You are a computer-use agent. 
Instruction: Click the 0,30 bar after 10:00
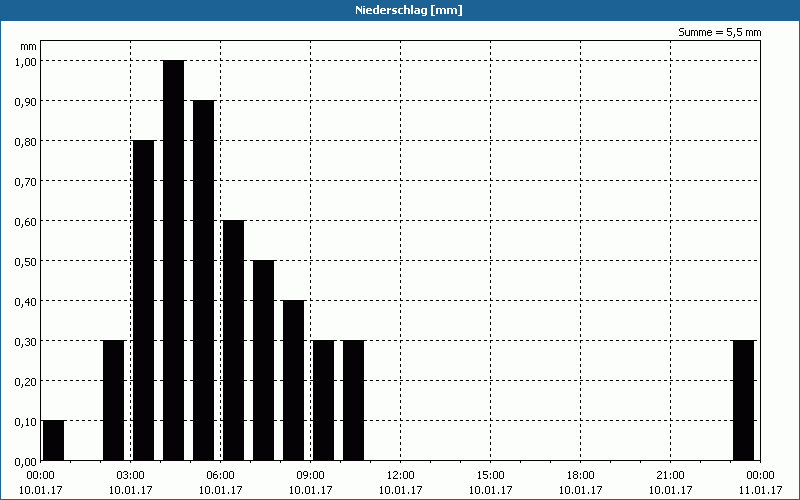pos(354,401)
